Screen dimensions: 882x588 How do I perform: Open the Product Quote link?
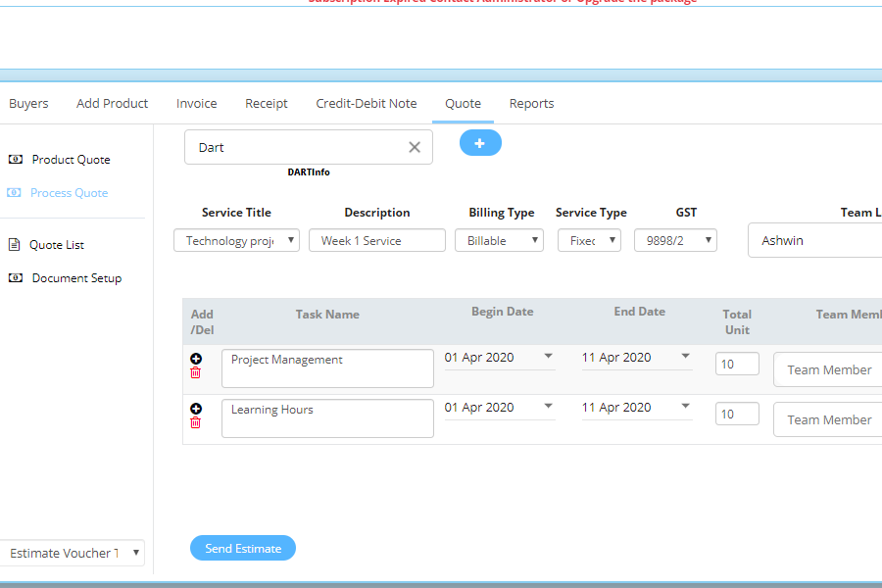coord(71,160)
